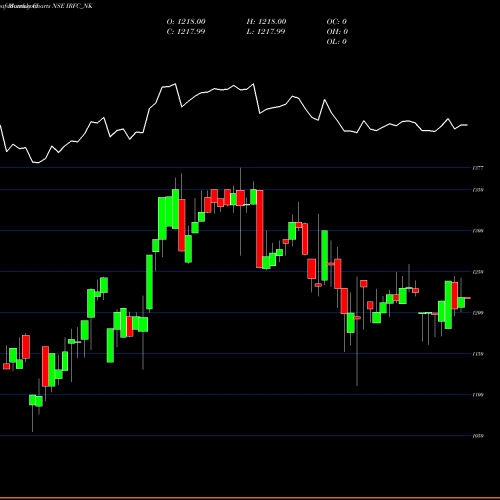Viewport: 500px width, 500px height.
Task: Click the 'OC: 0' readout
Action: (337, 22)
